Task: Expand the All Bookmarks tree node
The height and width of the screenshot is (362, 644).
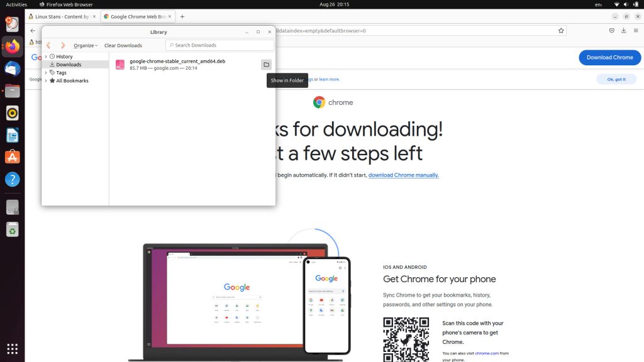Action: point(46,81)
